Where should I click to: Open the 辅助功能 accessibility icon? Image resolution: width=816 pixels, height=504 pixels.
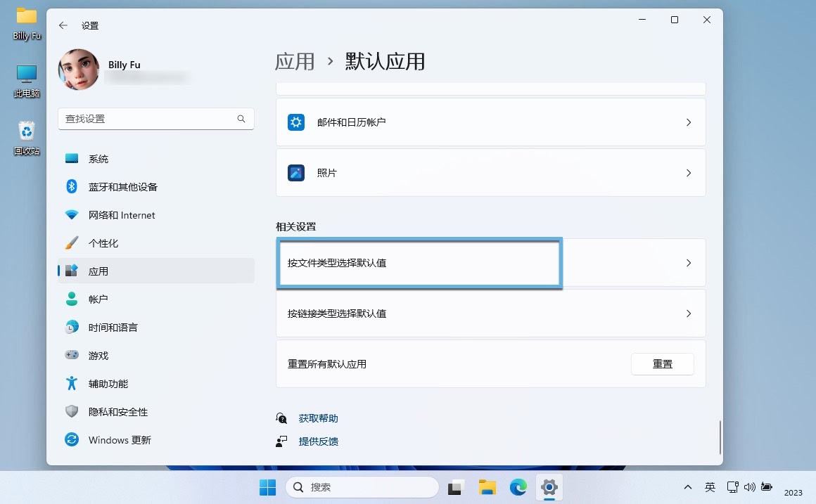coord(72,383)
